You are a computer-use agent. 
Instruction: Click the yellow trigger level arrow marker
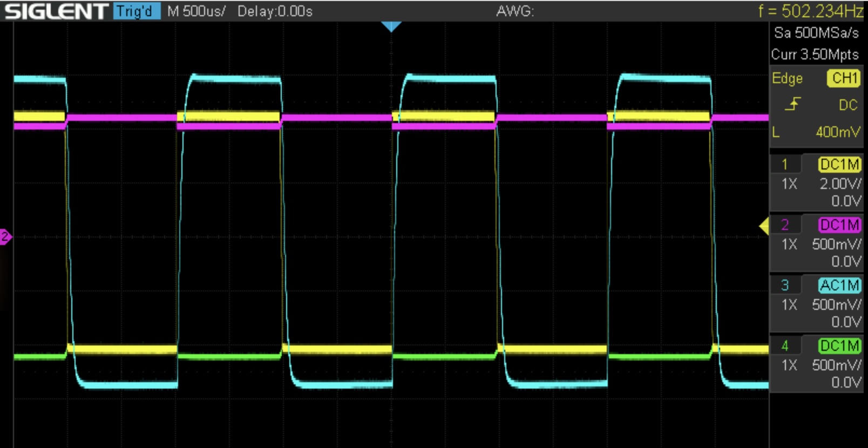click(764, 226)
